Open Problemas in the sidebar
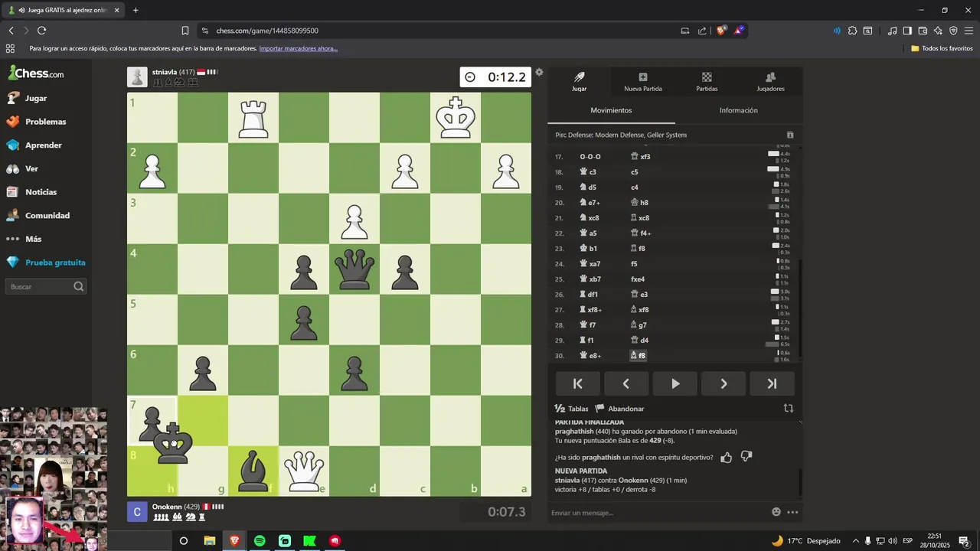Image resolution: width=980 pixels, height=551 pixels. point(37,122)
